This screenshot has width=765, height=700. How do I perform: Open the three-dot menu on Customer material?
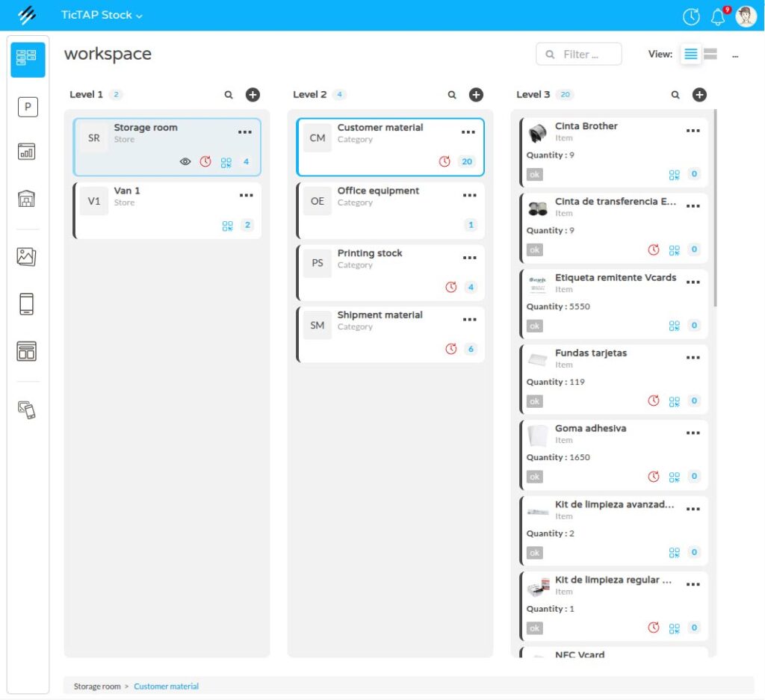pyautogui.click(x=468, y=132)
